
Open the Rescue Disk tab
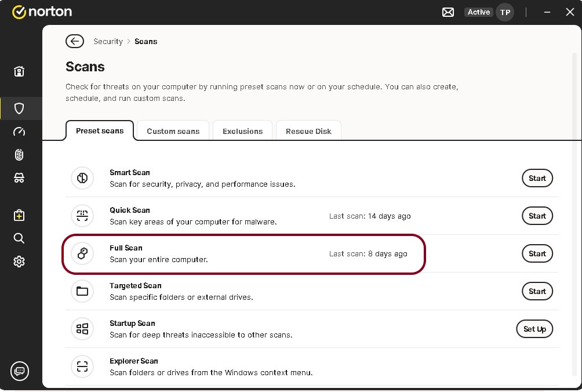point(308,131)
